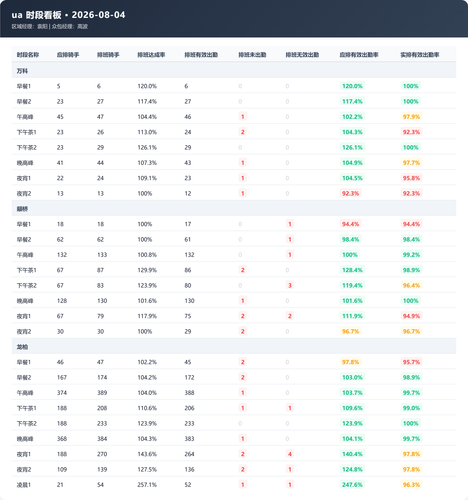Click the 264 cell
This screenshot has width=468, height=500.
189,454
